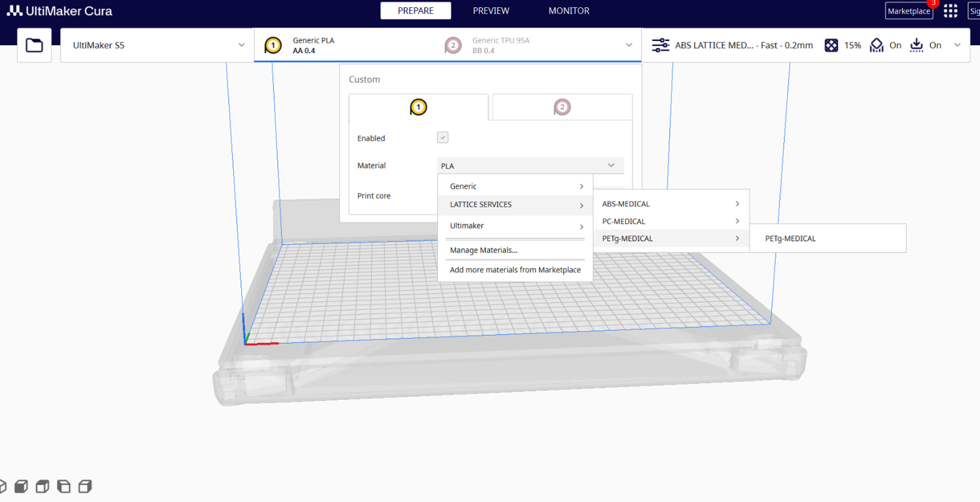Open the LATTICE SERVICES submenu

pyautogui.click(x=516, y=205)
